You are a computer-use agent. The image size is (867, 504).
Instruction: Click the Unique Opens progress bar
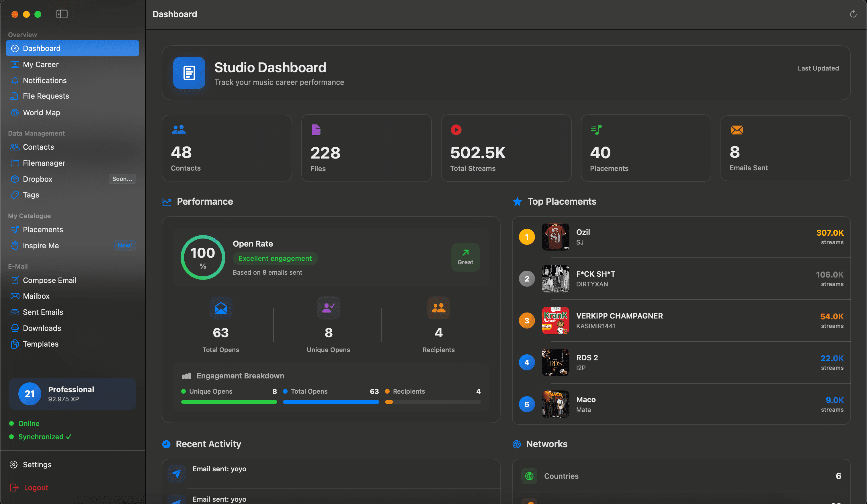coord(229,402)
